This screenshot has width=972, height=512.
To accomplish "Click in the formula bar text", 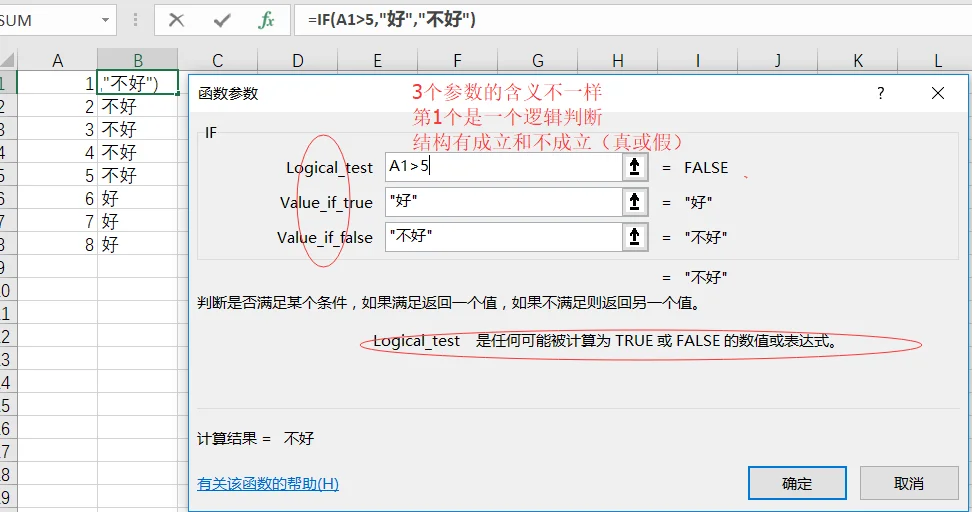I will coord(392,20).
